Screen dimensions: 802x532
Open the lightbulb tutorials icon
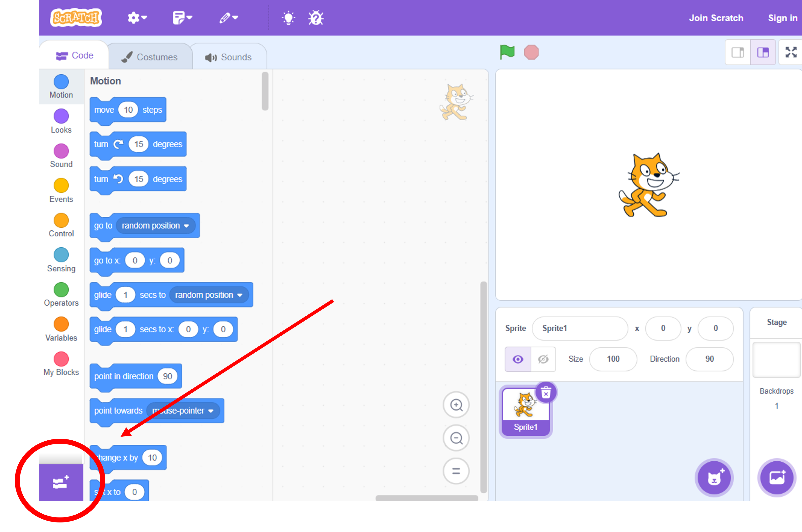click(288, 18)
